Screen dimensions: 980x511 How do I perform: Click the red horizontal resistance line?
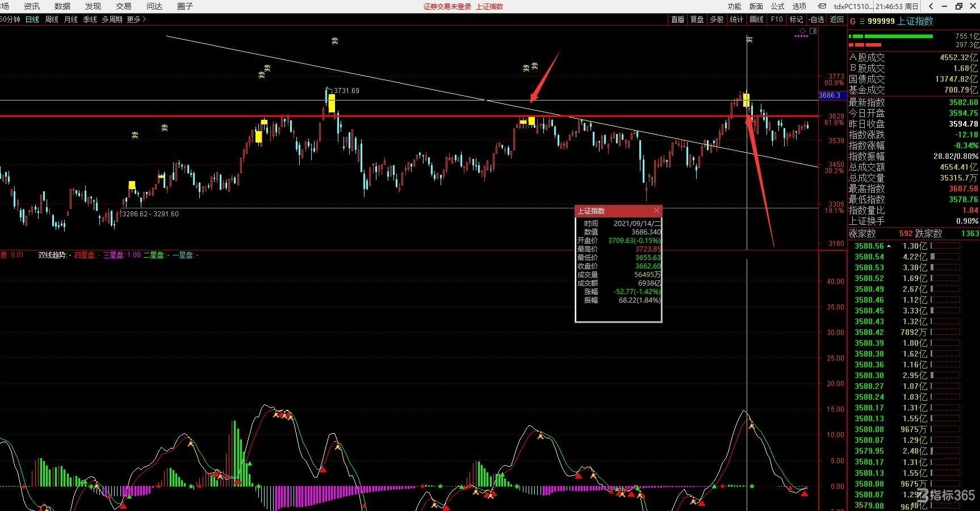pyautogui.click(x=409, y=116)
